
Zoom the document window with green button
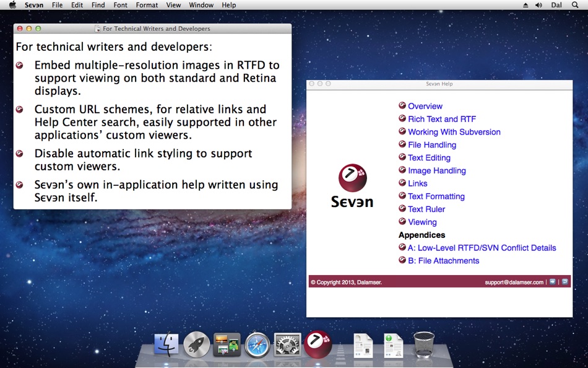(38, 28)
